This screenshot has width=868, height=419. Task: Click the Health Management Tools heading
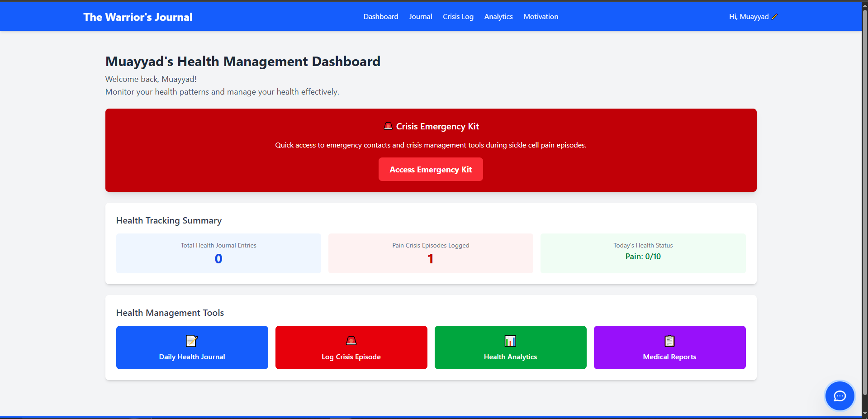click(170, 313)
